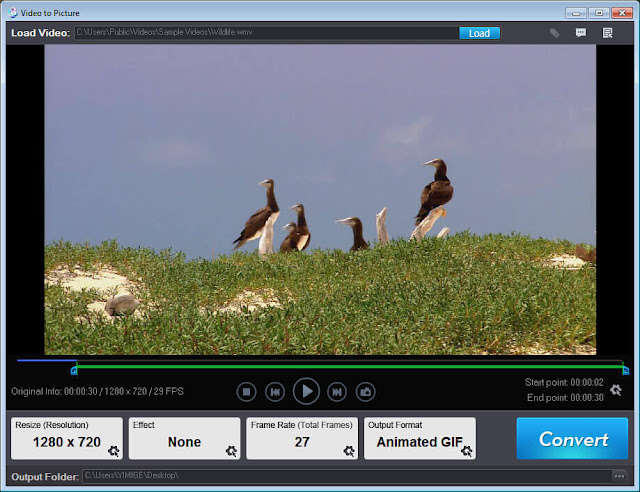The image size is (640, 492).
Task: Capture a snapshot with the camera icon
Action: coord(365,392)
